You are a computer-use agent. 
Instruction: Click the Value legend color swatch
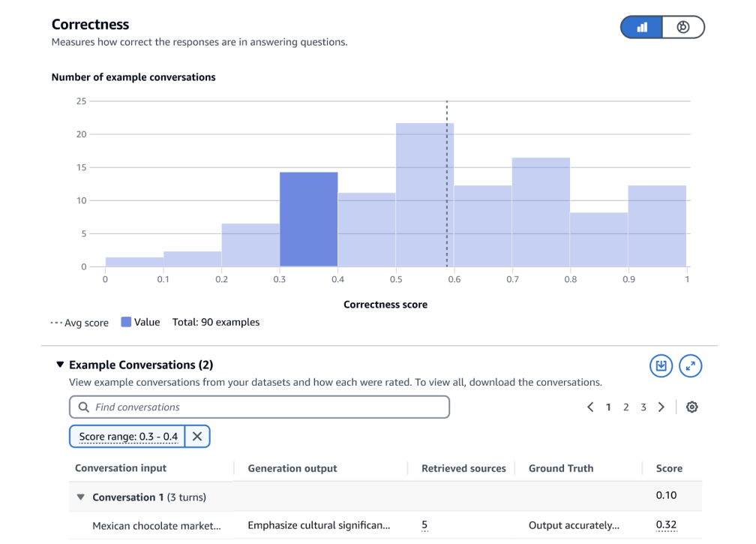click(x=126, y=322)
